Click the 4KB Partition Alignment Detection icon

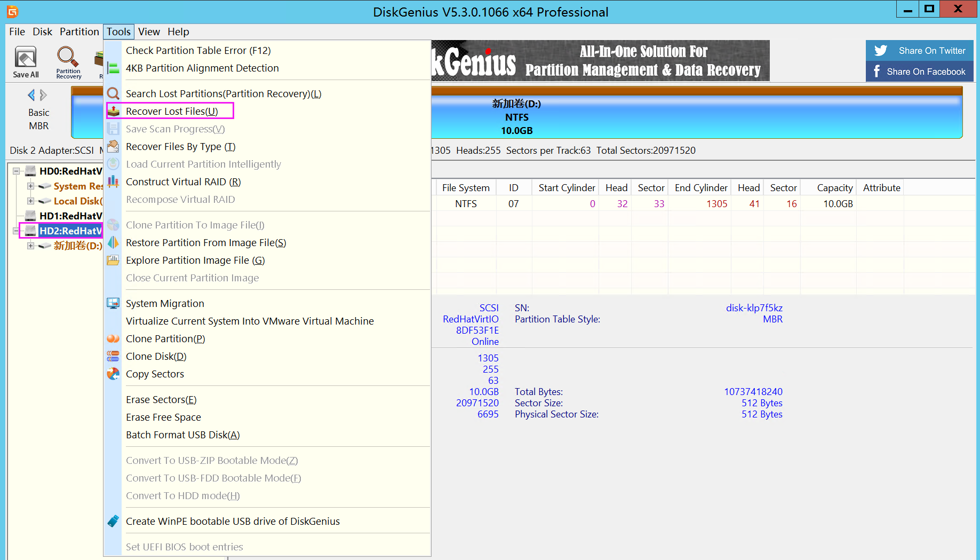113,68
